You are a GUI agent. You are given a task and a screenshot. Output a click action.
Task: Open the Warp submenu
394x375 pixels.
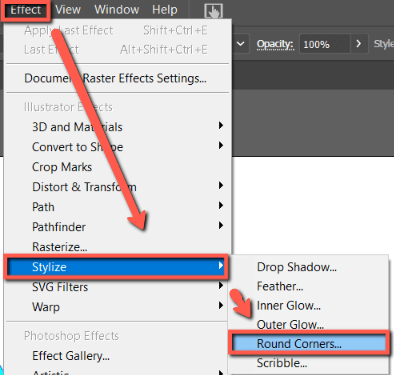(x=117, y=307)
